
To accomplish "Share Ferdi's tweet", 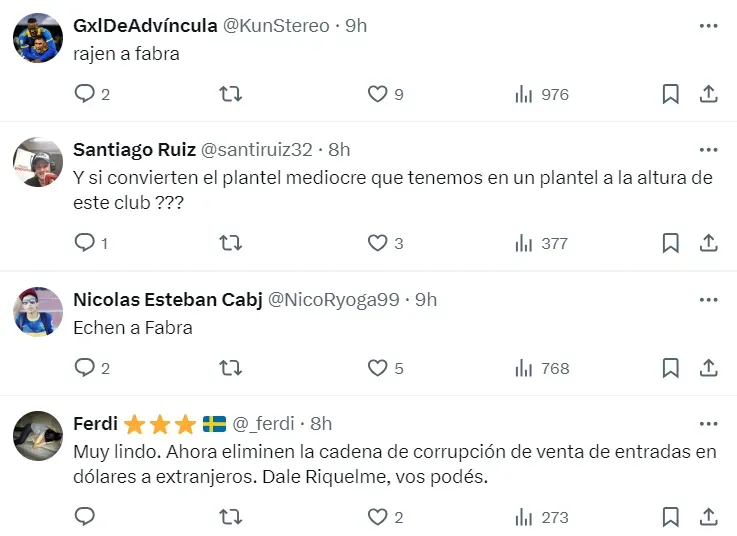I will (x=708, y=517).
